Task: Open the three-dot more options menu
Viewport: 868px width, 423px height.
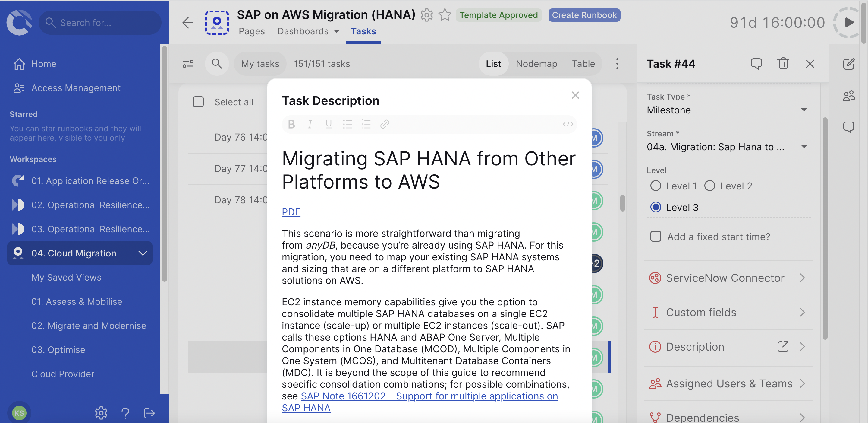Action: tap(617, 63)
